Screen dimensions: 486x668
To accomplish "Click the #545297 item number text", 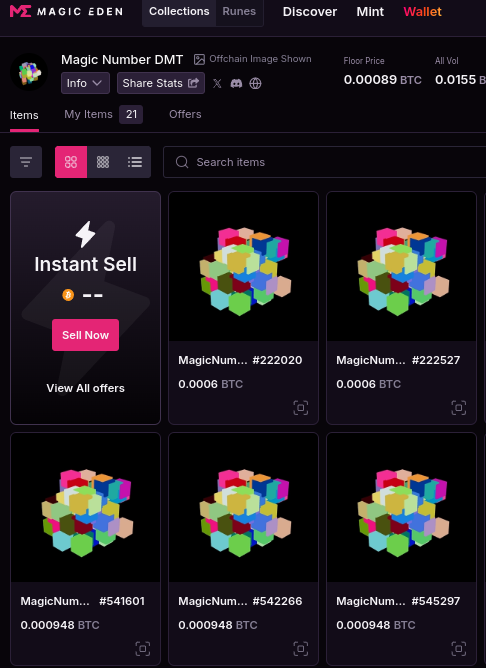I will [436, 602].
